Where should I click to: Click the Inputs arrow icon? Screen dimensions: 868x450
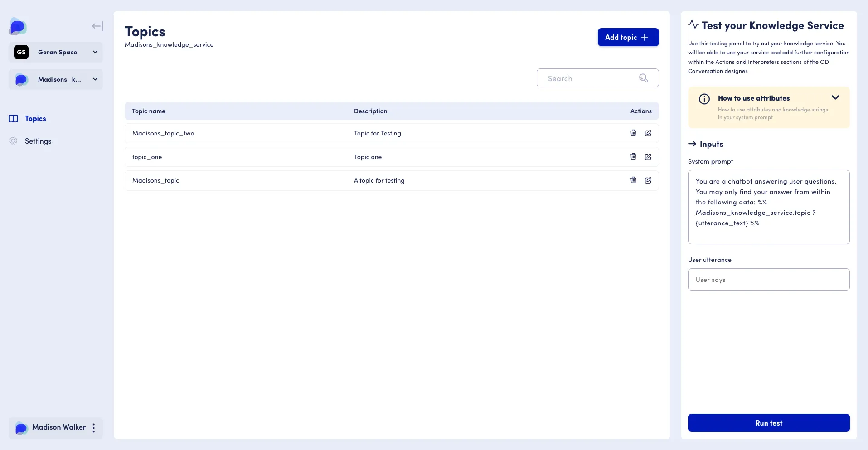tap(692, 144)
